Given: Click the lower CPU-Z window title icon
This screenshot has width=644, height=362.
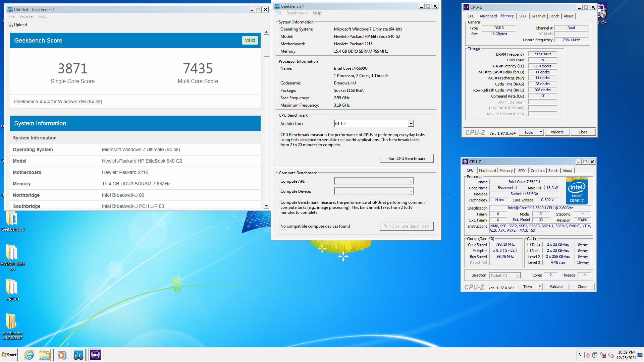Looking at the screenshot, I should pos(465,162).
